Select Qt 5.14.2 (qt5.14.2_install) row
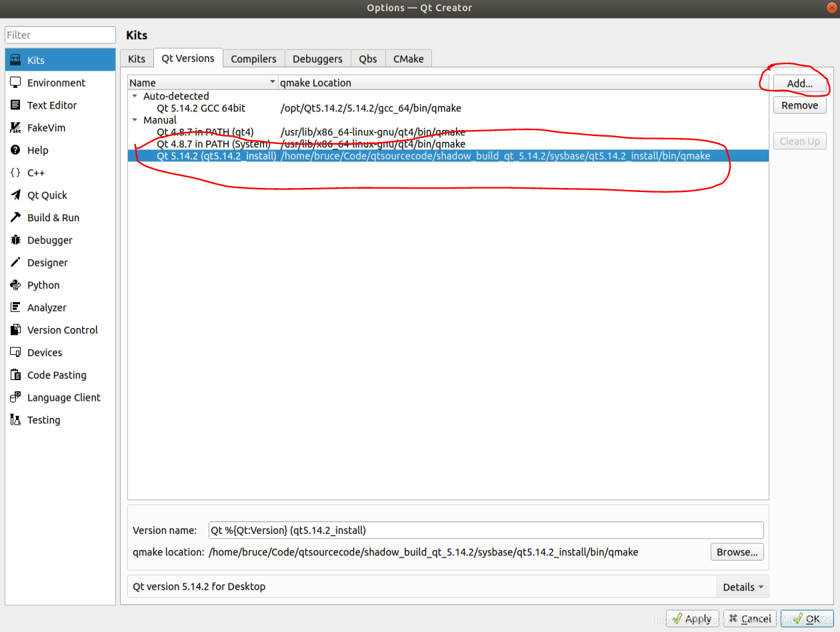The width and height of the screenshot is (840, 632). coord(448,156)
